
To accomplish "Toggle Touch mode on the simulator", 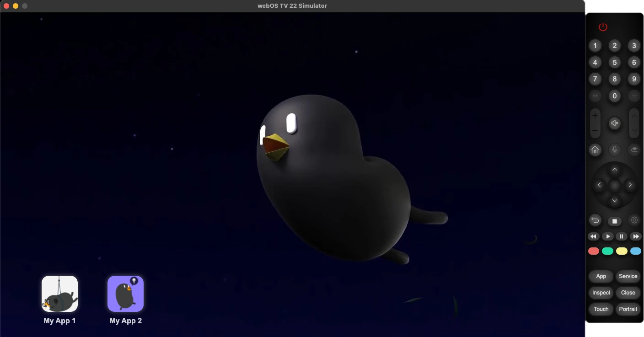I will pos(601,309).
